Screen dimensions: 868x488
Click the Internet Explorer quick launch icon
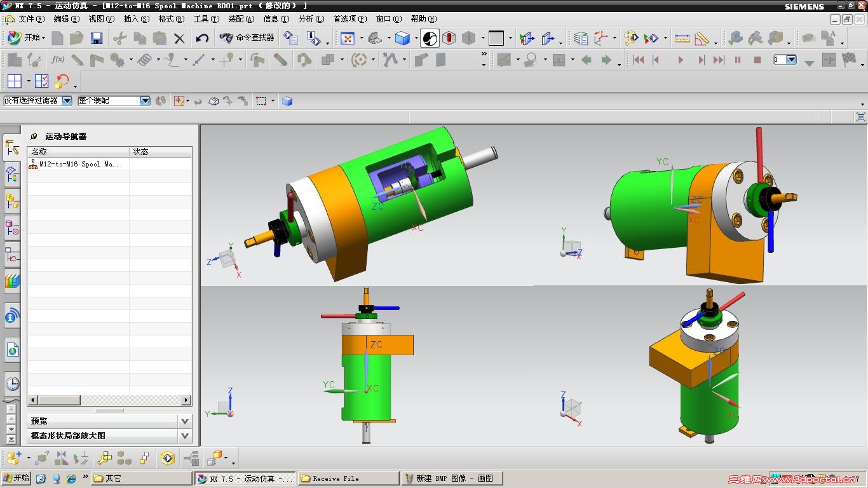pyautogui.click(x=71, y=478)
